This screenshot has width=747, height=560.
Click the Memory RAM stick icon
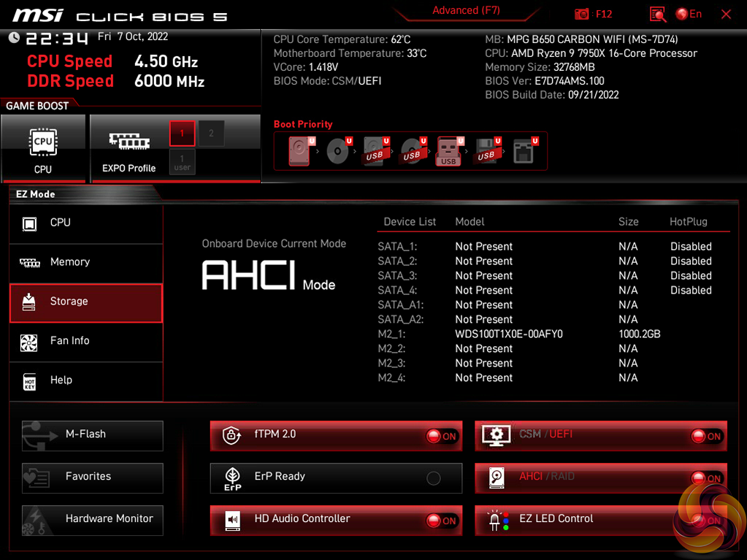(x=29, y=263)
